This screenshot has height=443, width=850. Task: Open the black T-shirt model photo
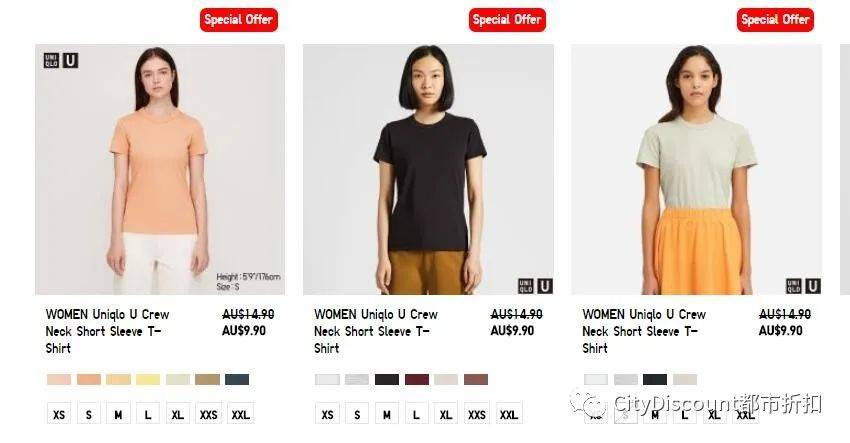point(428,169)
